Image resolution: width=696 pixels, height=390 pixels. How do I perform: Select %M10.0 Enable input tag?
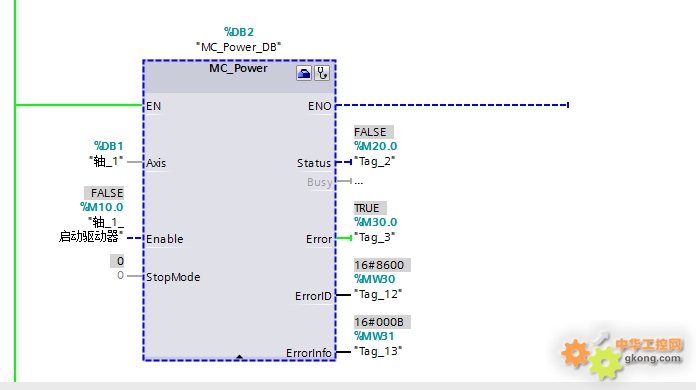tap(102, 207)
